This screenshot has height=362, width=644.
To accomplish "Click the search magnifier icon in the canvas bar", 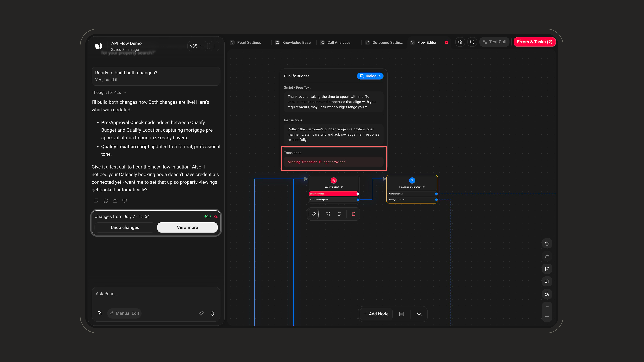I will pyautogui.click(x=419, y=314).
